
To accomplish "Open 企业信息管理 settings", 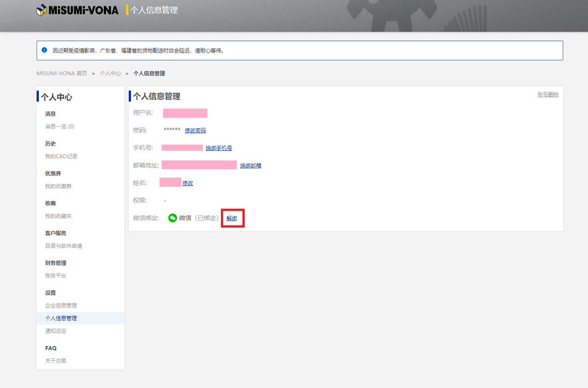I will point(61,306).
